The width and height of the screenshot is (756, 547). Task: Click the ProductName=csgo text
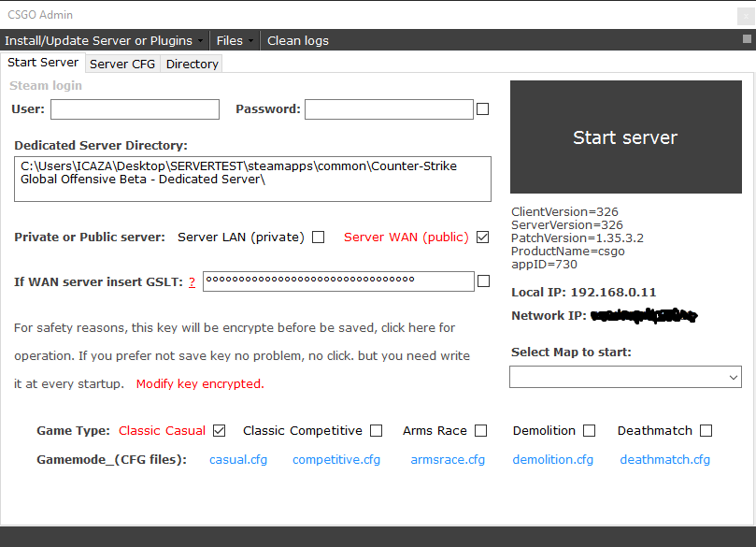tap(568, 252)
